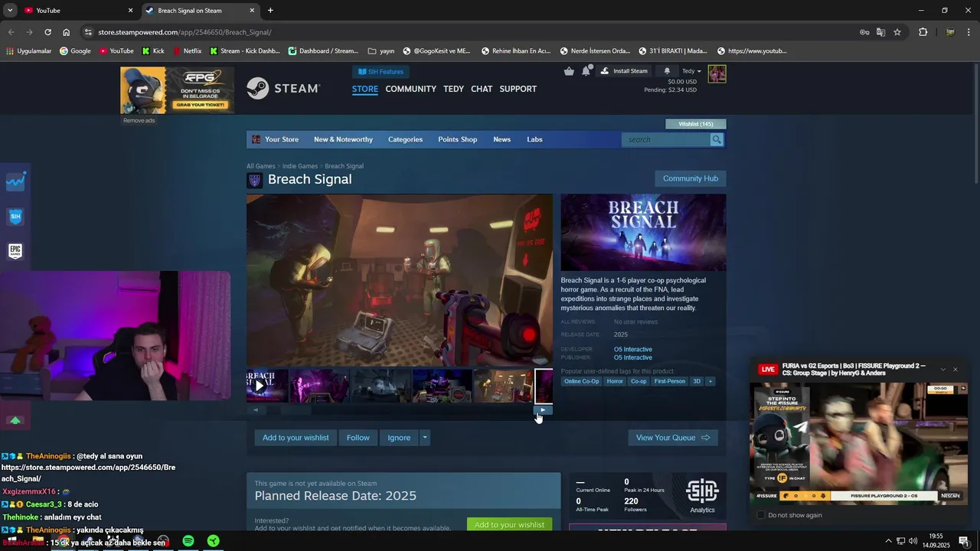Open Labs in store nav
Screen dimensions: 980x551
click(x=534, y=139)
